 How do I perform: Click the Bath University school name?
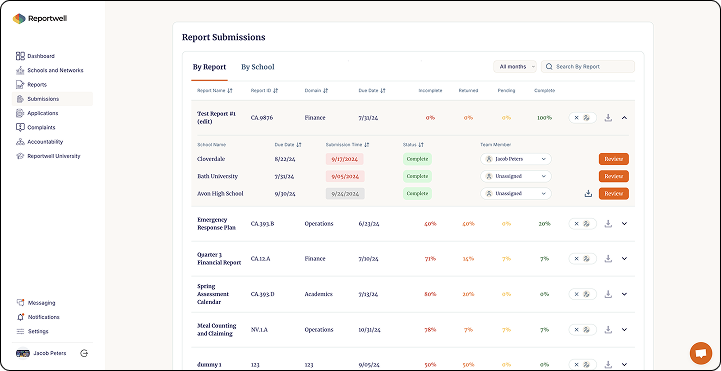point(217,176)
